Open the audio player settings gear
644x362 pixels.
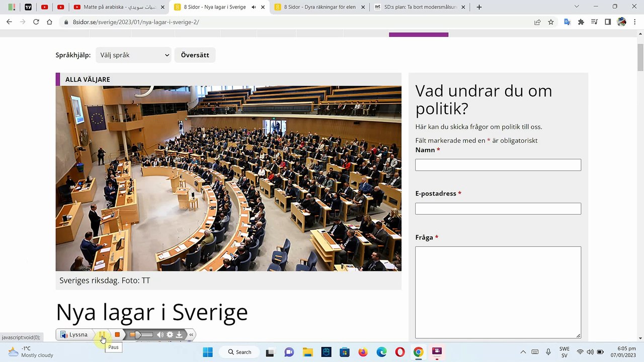coord(170,334)
